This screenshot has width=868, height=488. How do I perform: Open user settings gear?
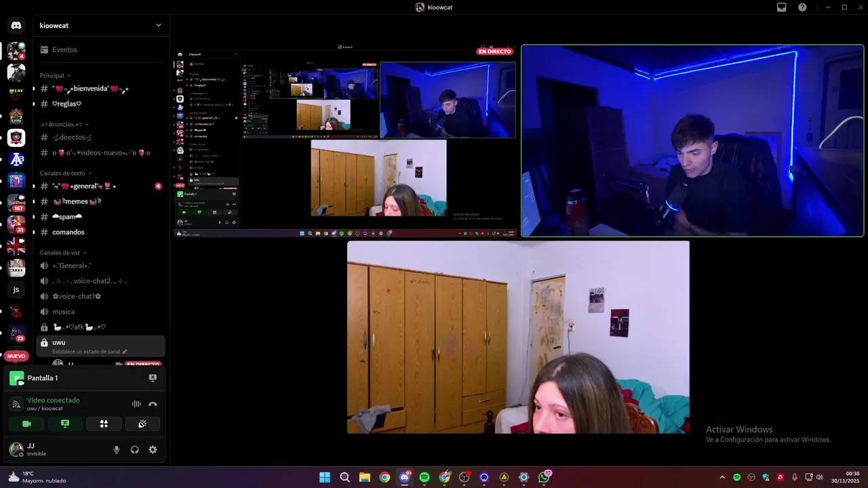coord(153,449)
